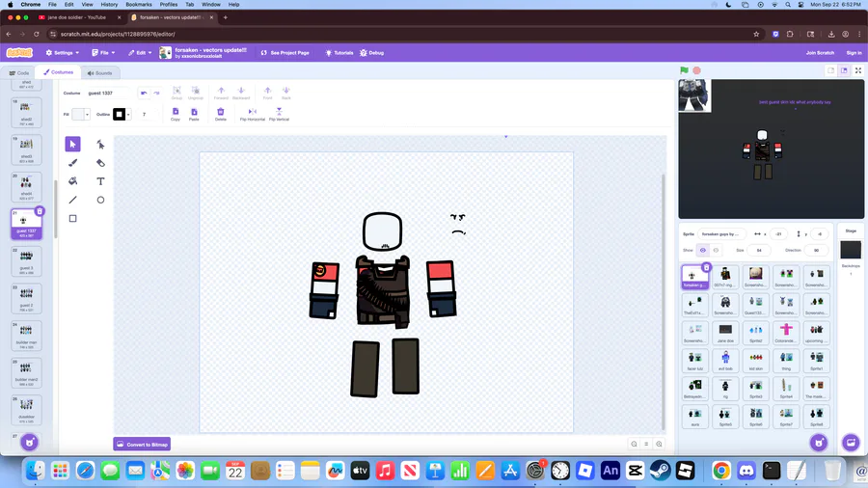Click the Ungroup icon
The height and width of the screenshot is (488, 868).
[196, 91]
